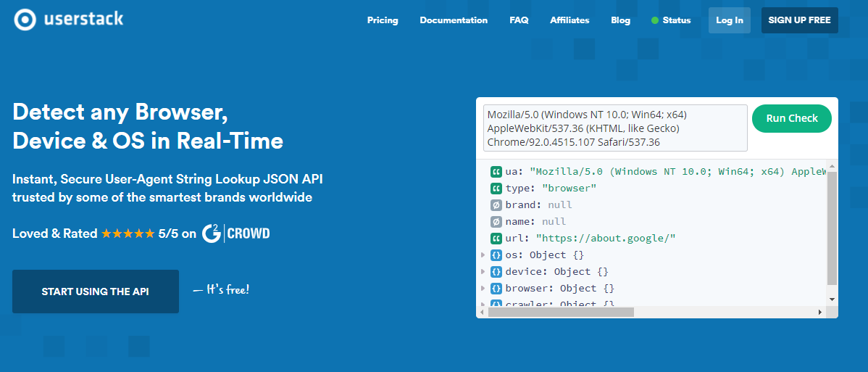Image resolution: width=868 pixels, height=372 pixels.
Task: Click the object icon beside browser
Action: [496, 289]
